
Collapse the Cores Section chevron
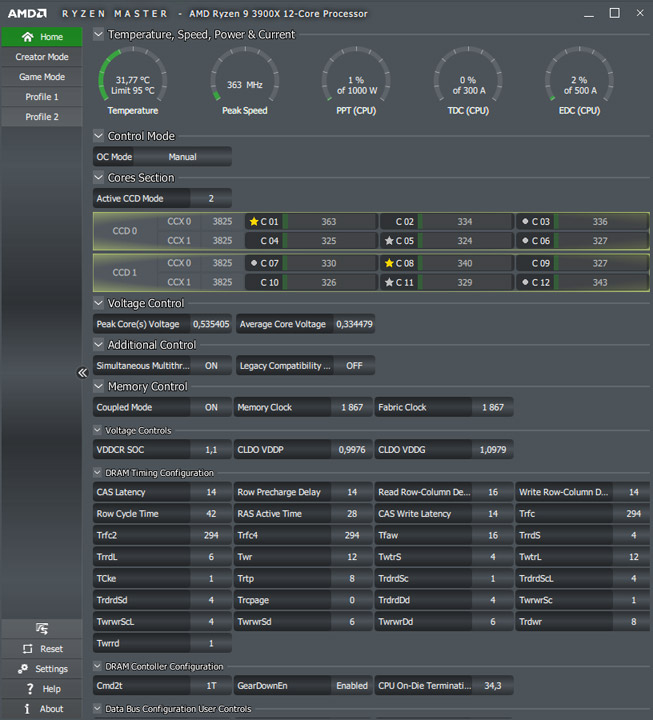(99, 177)
